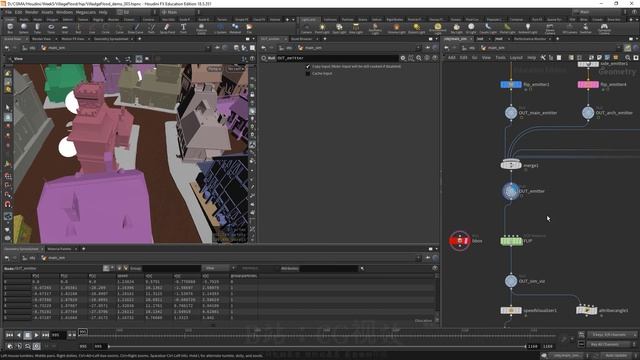The height and width of the screenshot is (360, 640).
Task: Switch to the Performance Monitor tab
Action: pyautogui.click(x=530, y=39)
